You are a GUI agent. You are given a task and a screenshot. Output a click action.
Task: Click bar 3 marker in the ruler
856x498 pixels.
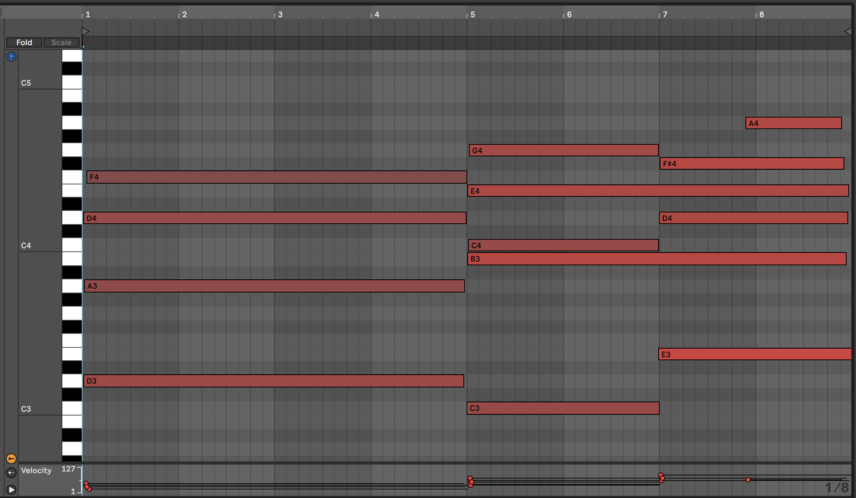280,14
